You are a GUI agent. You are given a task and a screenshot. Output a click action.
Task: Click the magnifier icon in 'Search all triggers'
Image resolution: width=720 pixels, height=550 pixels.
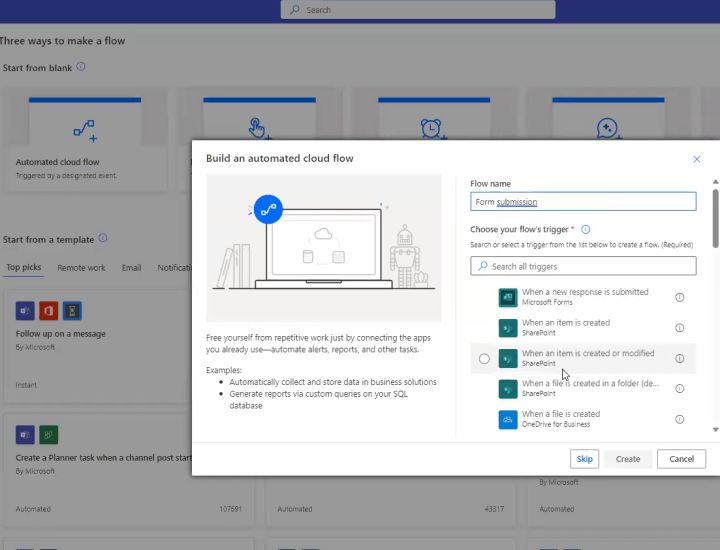483,266
